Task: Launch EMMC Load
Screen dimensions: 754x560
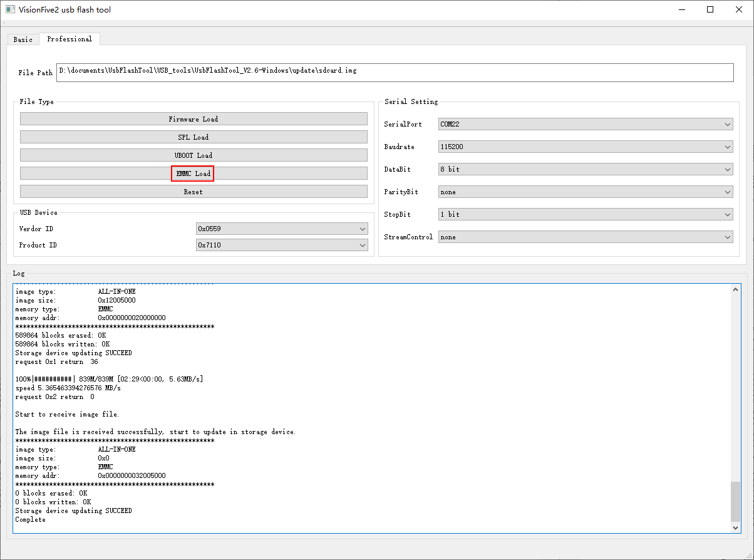Action: [194, 174]
